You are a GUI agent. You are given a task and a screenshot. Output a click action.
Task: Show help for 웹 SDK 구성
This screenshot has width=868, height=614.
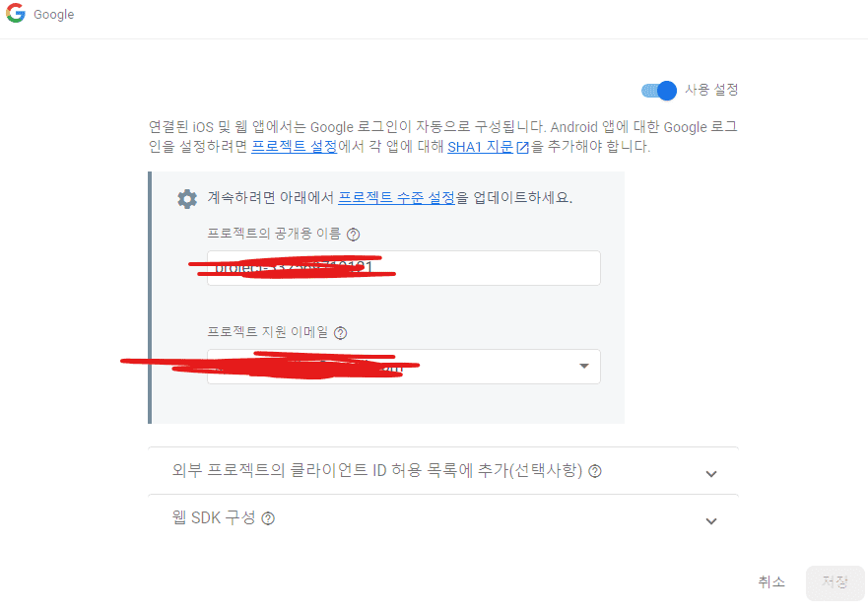tap(268, 518)
